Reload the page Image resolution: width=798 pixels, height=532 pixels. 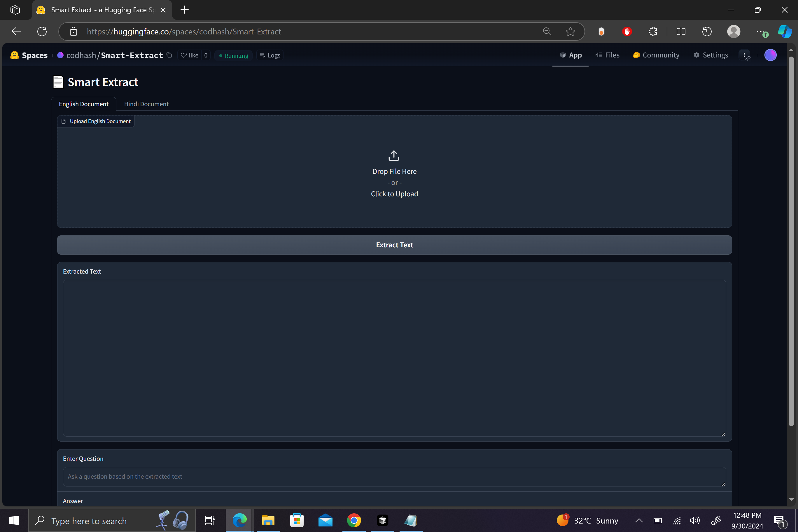point(42,32)
